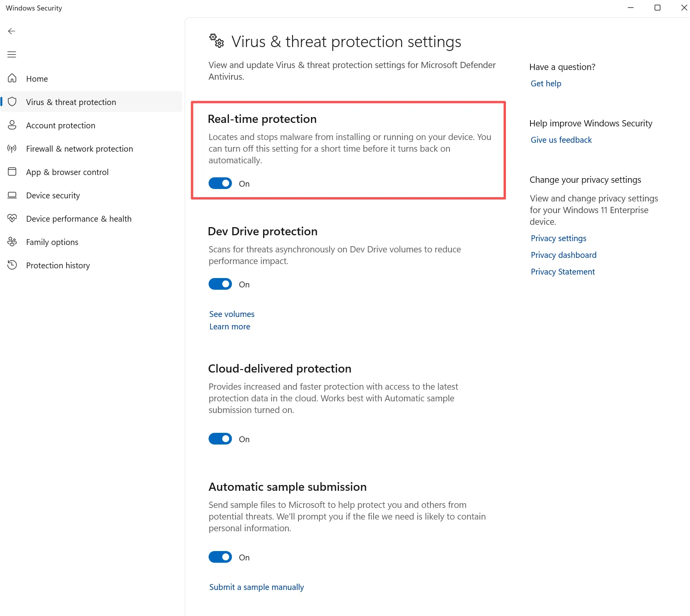The image size is (690, 616).
Task: Toggle Cloud-delivered protection off
Action: point(220,439)
